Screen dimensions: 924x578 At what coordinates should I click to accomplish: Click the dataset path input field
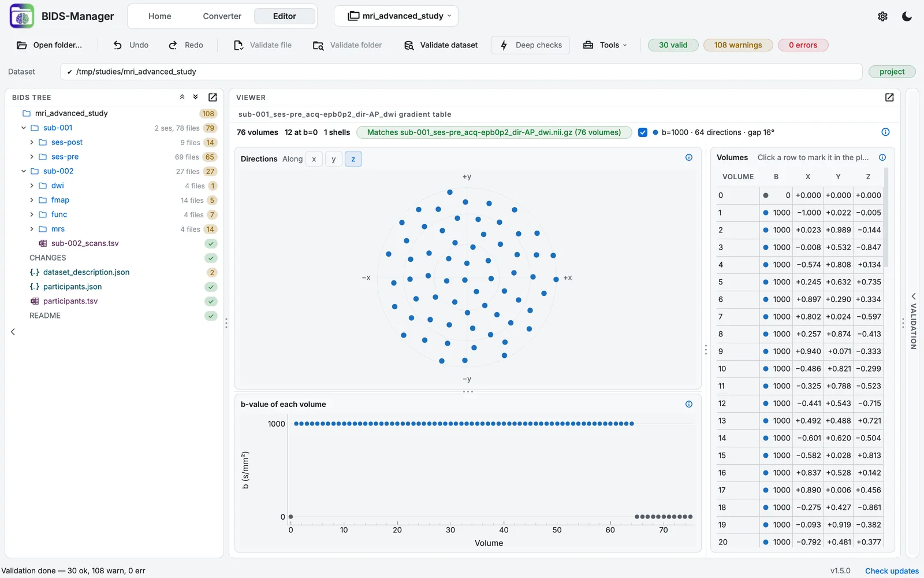(x=461, y=72)
